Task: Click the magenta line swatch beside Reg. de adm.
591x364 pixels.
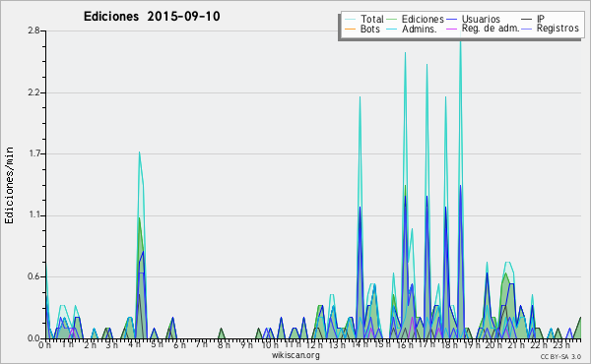Action: (x=451, y=30)
